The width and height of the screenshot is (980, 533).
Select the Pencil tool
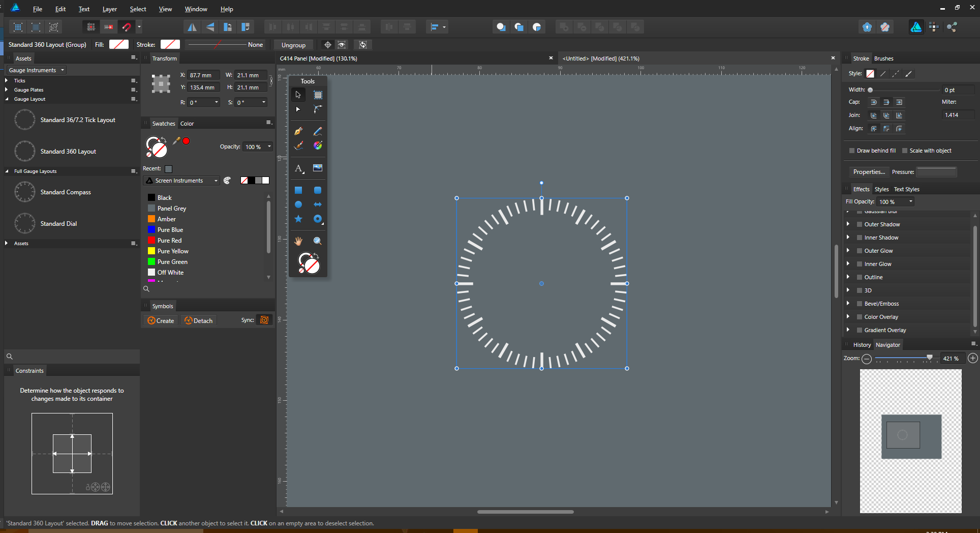318,131
